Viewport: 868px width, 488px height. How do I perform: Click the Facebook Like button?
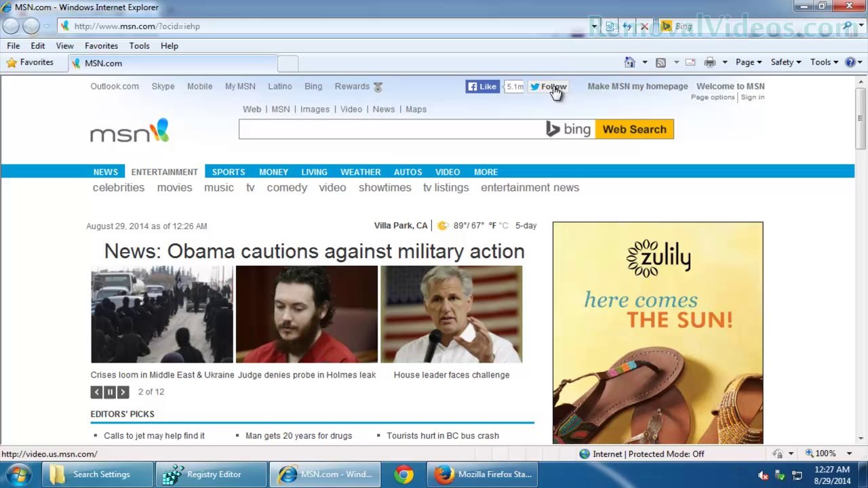482,87
